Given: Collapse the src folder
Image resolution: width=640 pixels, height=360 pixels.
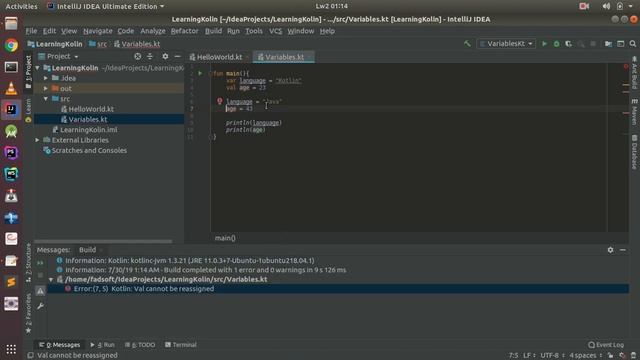Looking at the screenshot, I should pos(46,99).
